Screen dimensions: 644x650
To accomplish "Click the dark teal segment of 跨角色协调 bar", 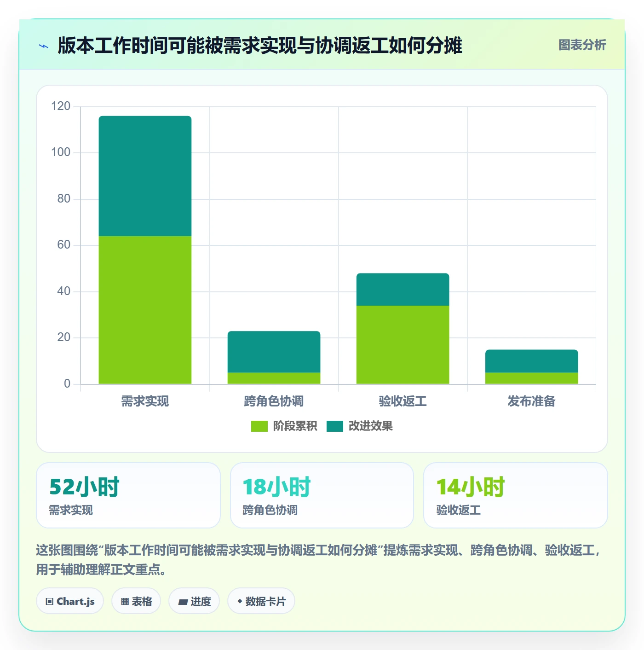I will 274,352.
